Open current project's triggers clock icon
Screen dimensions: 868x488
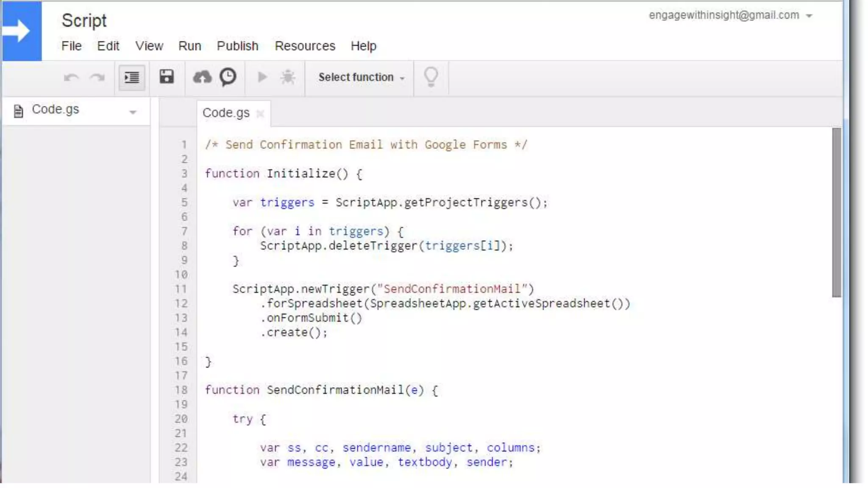[228, 77]
